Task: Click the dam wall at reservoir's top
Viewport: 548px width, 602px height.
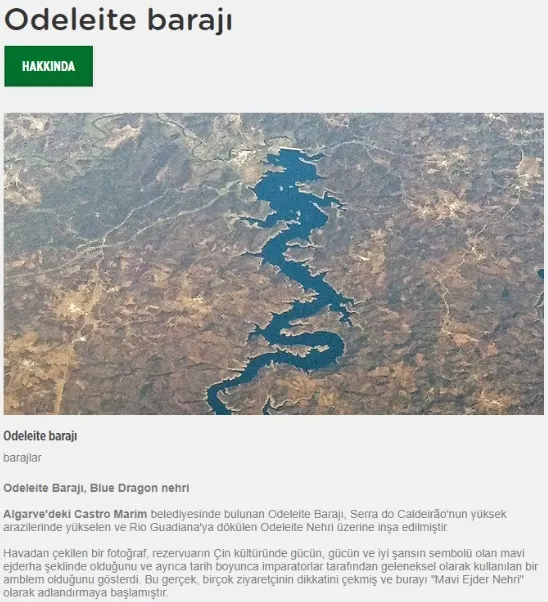Action: pos(289,149)
